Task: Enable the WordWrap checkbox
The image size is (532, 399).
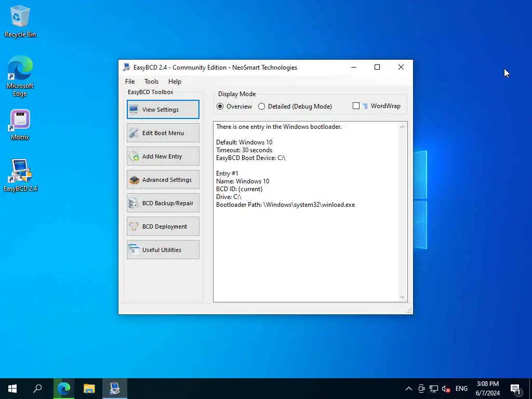Action: pos(356,106)
